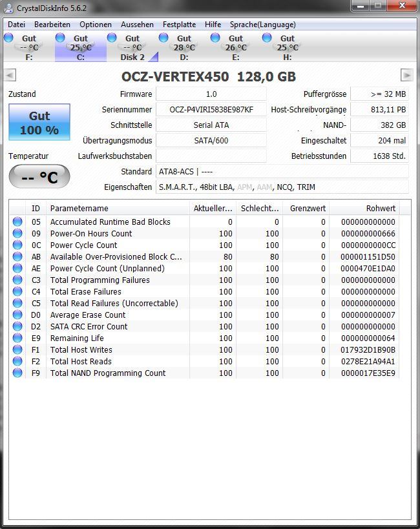Viewport: 420px width, 529px height.
Task: Click status icon for Total Read Failures
Action: (17, 304)
